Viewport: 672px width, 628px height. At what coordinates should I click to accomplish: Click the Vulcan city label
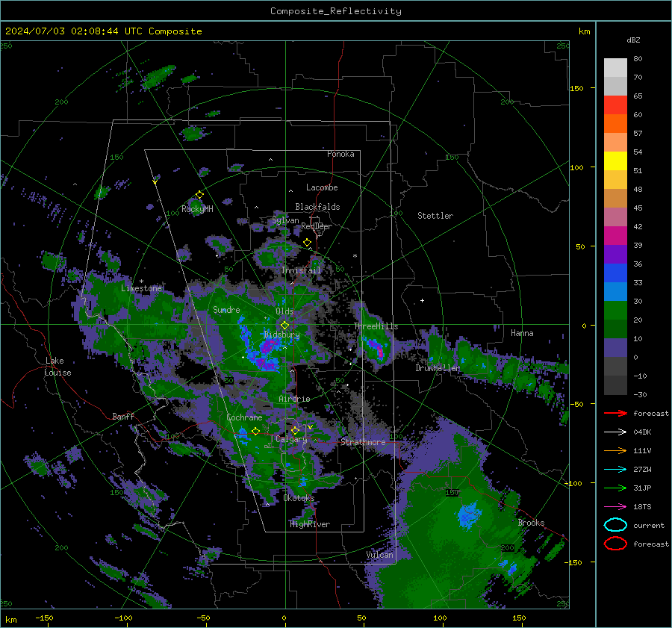pyautogui.click(x=379, y=555)
